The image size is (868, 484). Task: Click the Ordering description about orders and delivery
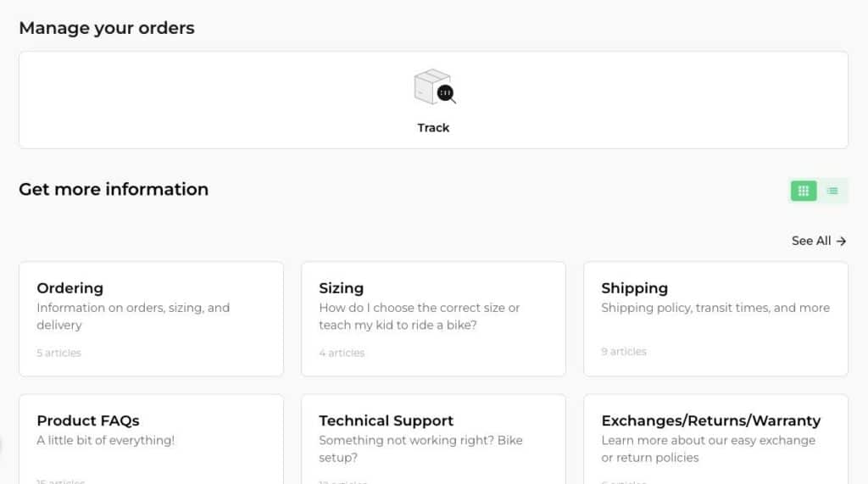pyautogui.click(x=133, y=316)
